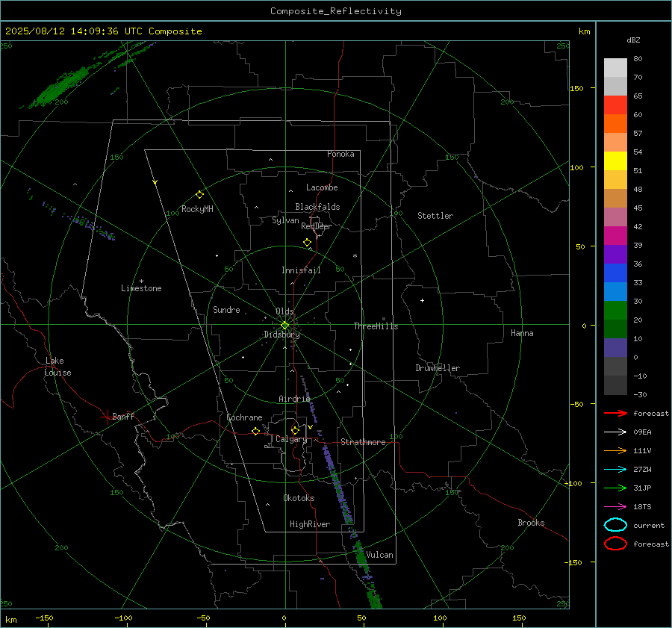Pick the yellow 51-54 dBZ swatch
Image resolution: width=672 pixels, height=628 pixels.
click(615, 161)
